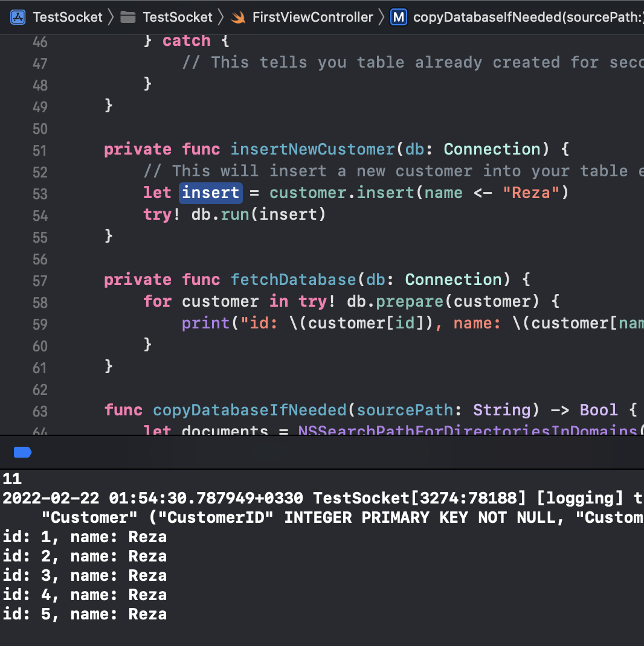Click console line 'id: 2, name: Reza'
This screenshot has width=644, height=646.
point(85,556)
